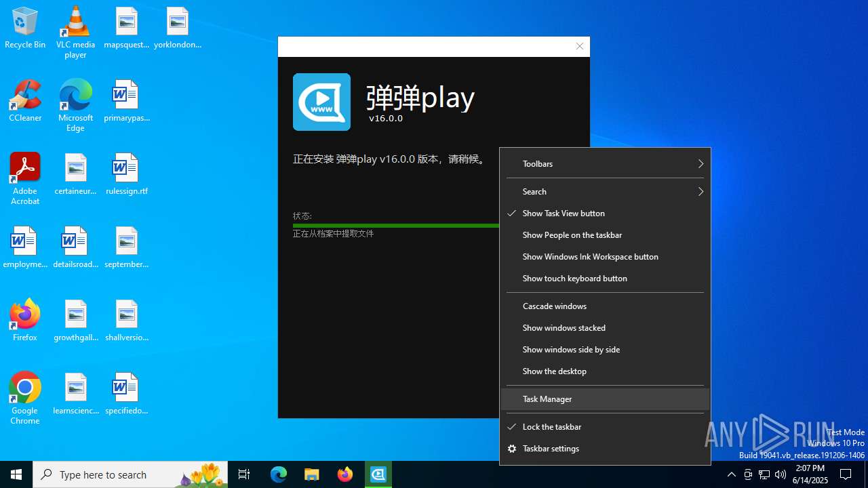Click the installer progress bar
Viewport: 868px width, 488px height.
[396, 226]
